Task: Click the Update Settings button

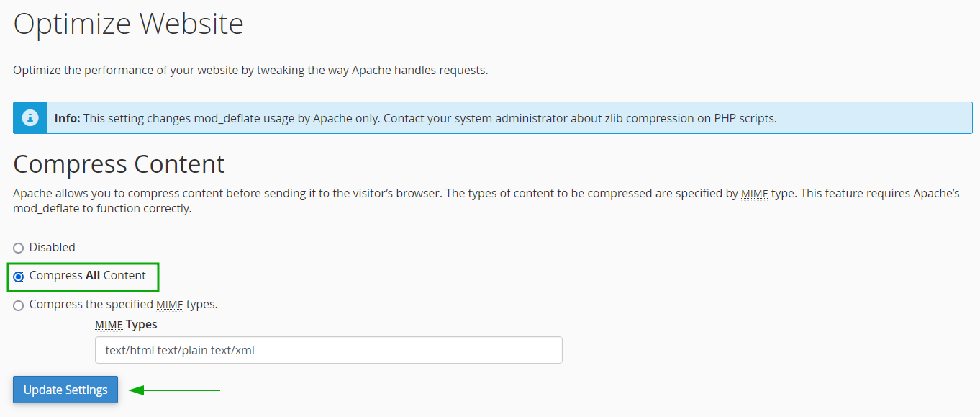Action: point(65,390)
